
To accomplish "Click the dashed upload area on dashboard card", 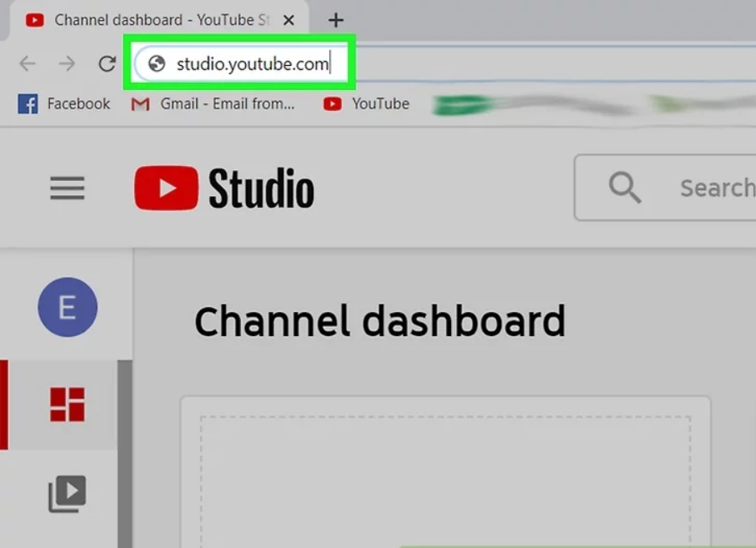I will (445, 481).
